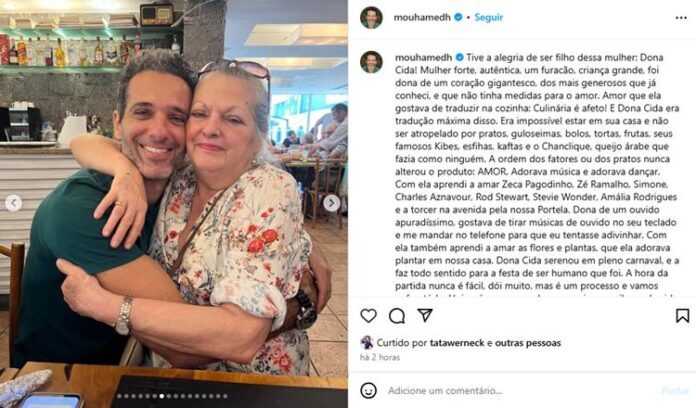Open the three-dot more options menu
Image resolution: width=696 pixels, height=408 pixels.
[x=681, y=18]
